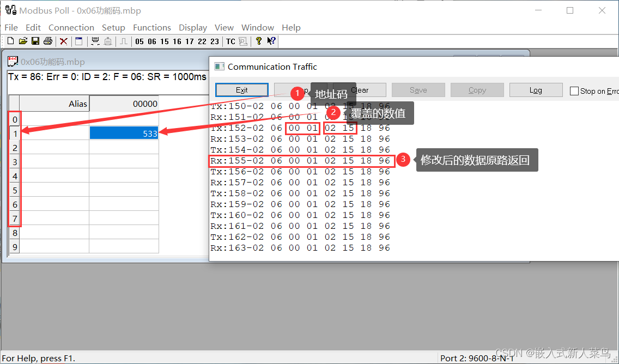This screenshot has height=364, width=619.
Task: Select function 22 in the toolbar
Action: pyautogui.click(x=202, y=41)
